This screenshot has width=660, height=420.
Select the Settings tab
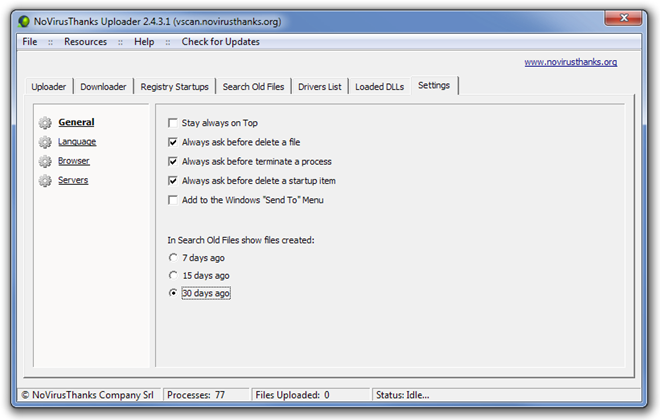click(x=434, y=85)
